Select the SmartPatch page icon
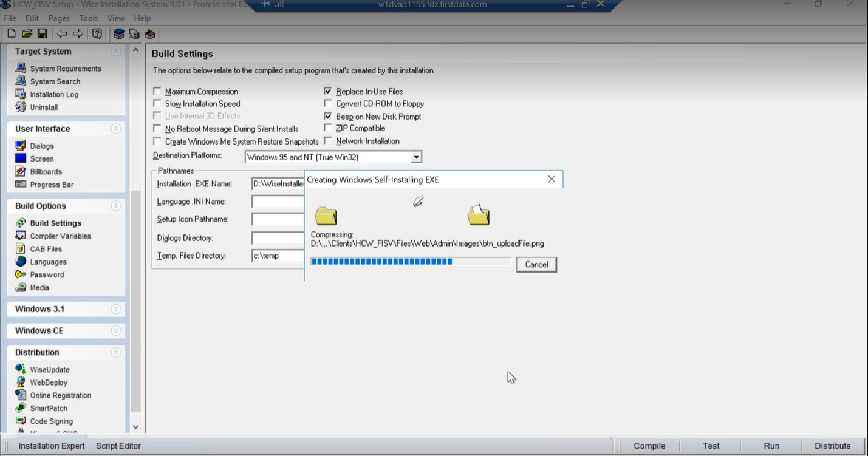This screenshot has height=456, width=868. pyautogui.click(x=21, y=408)
